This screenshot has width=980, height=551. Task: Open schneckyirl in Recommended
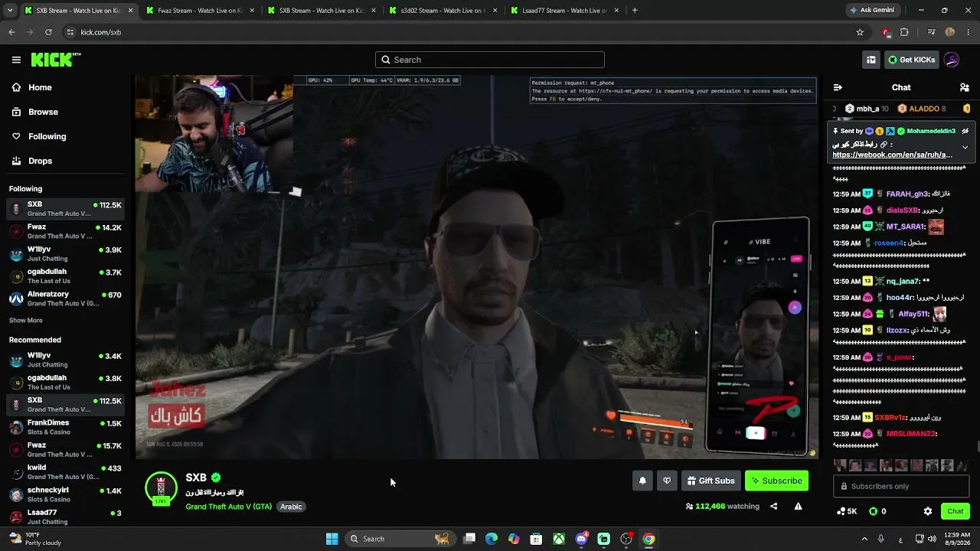click(x=65, y=494)
